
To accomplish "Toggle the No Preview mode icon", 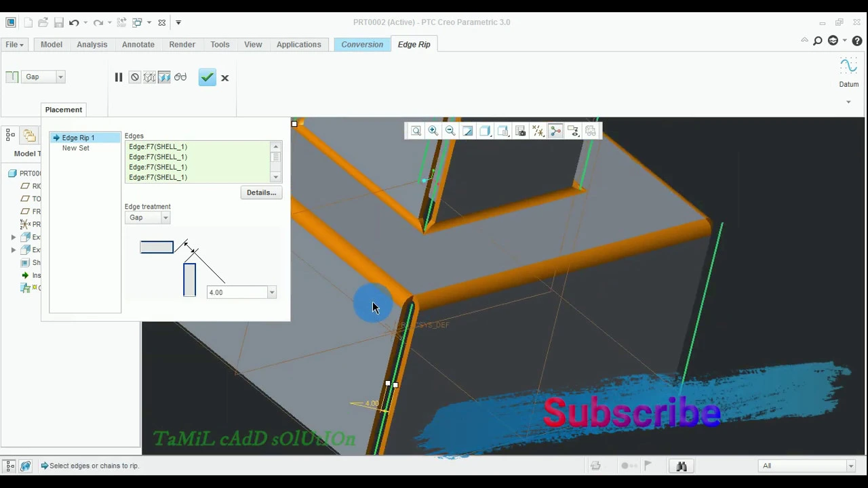I will point(134,77).
